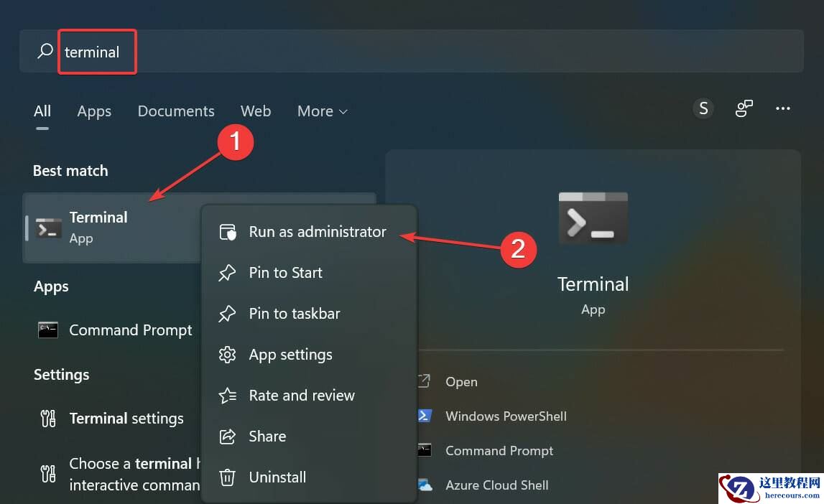Image resolution: width=824 pixels, height=504 pixels.
Task: Click the user account avatar marked S
Action: 703,108
